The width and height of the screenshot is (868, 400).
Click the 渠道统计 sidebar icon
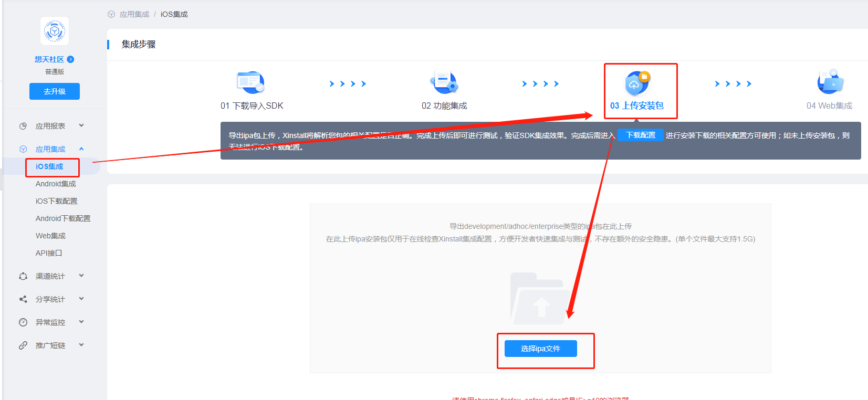click(23, 276)
